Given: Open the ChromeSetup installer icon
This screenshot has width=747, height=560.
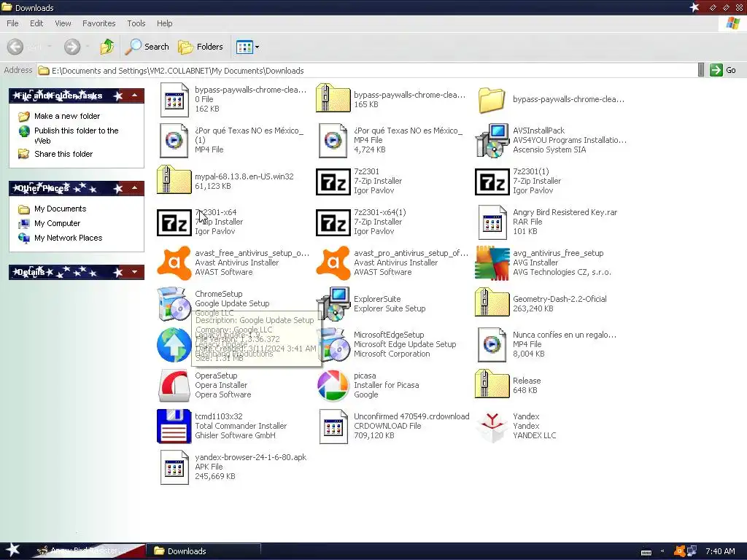Looking at the screenshot, I should 174,303.
